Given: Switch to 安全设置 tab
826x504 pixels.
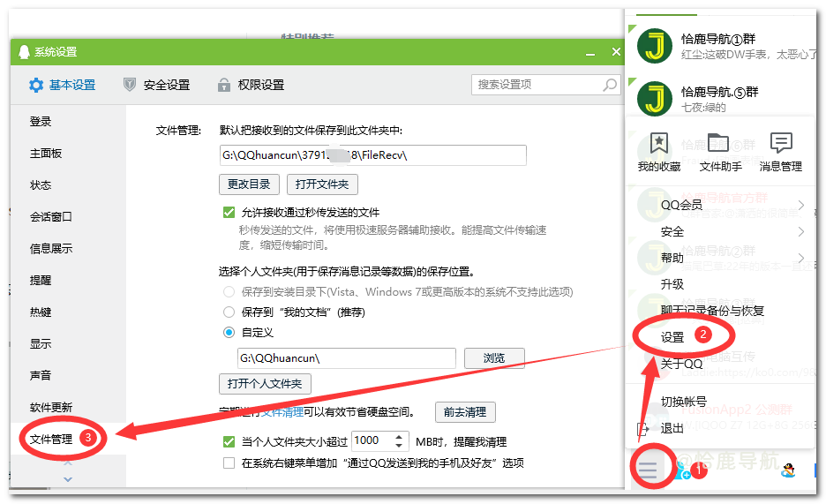Looking at the screenshot, I should pyautogui.click(x=156, y=85).
